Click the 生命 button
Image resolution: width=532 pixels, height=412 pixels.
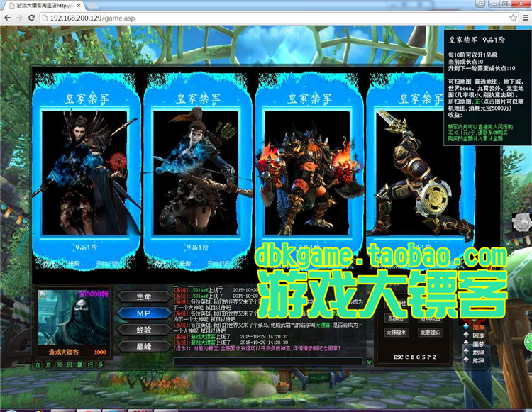[x=144, y=296]
